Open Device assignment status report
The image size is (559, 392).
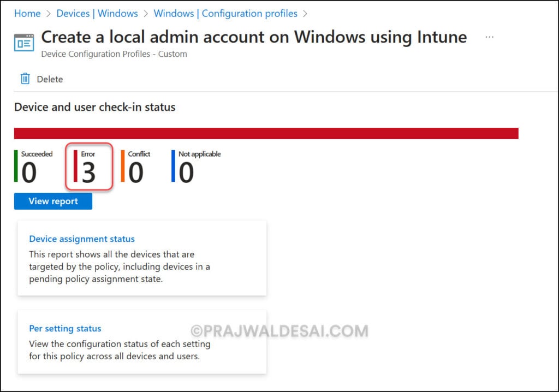pos(82,239)
